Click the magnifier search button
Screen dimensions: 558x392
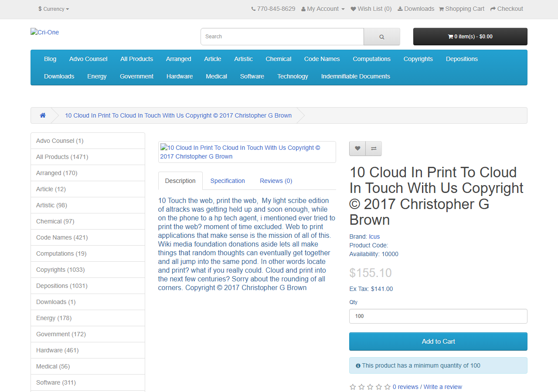(382, 37)
